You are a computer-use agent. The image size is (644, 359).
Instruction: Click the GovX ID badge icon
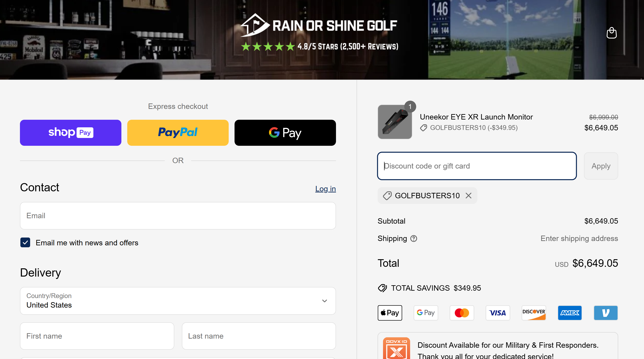coord(396,349)
